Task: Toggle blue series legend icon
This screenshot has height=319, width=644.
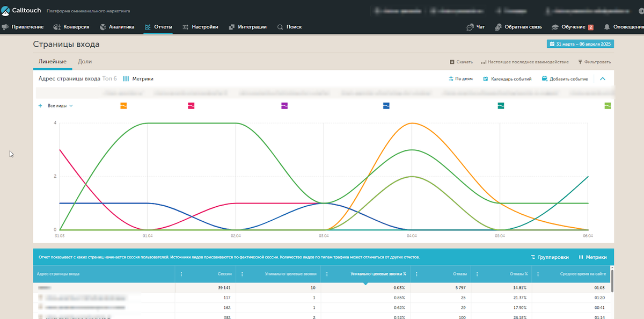Action: coord(386,106)
